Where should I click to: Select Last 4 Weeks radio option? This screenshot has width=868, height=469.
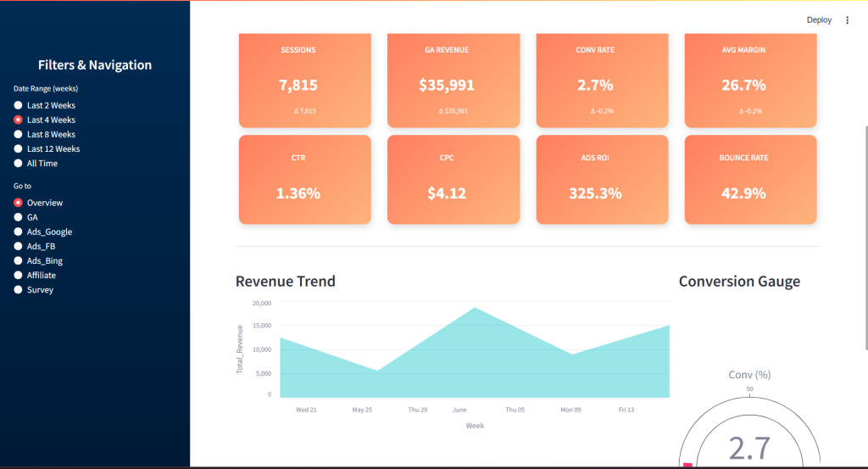[x=19, y=120]
